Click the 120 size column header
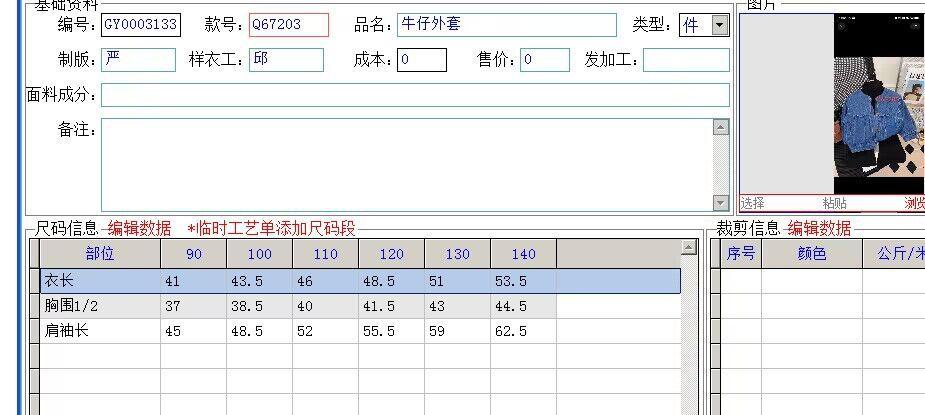 point(391,254)
